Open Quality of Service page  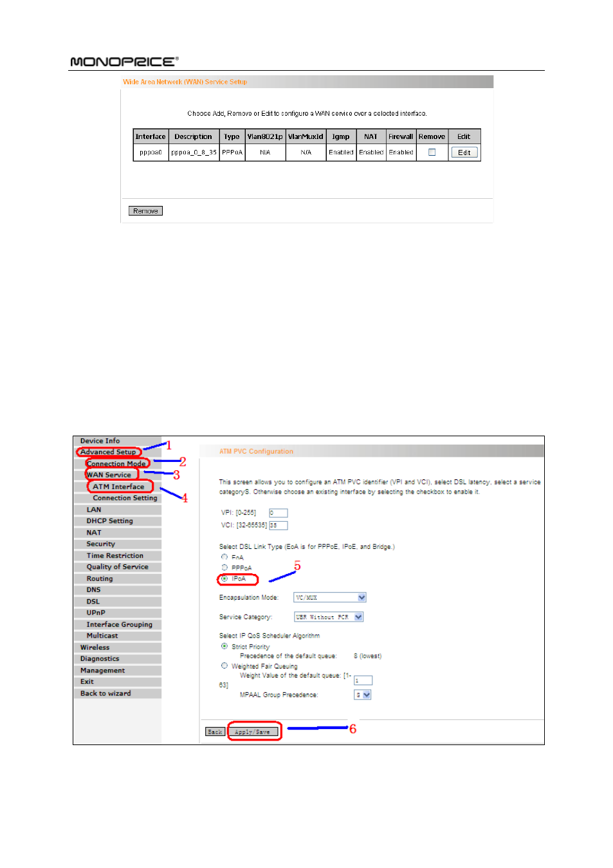(x=117, y=567)
